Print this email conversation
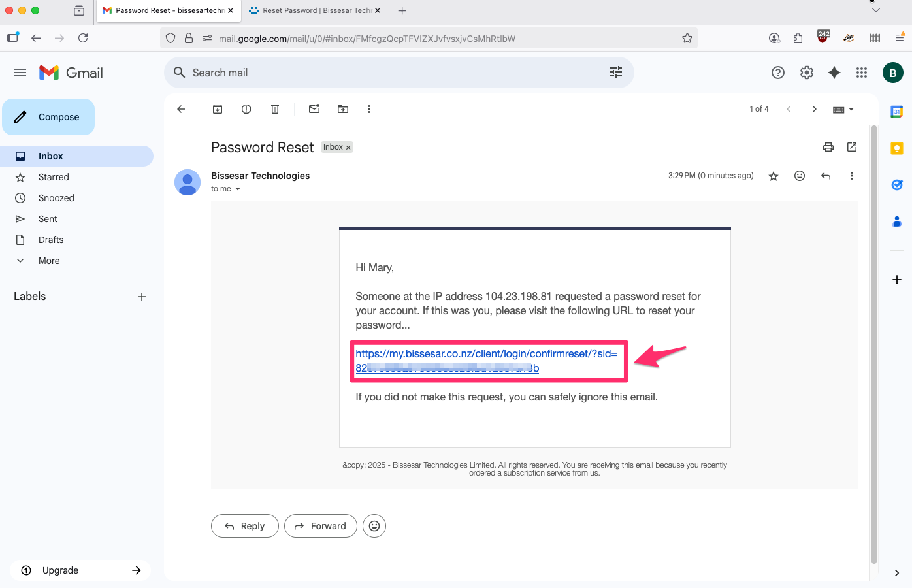Screen dimensions: 912x588 (828, 147)
